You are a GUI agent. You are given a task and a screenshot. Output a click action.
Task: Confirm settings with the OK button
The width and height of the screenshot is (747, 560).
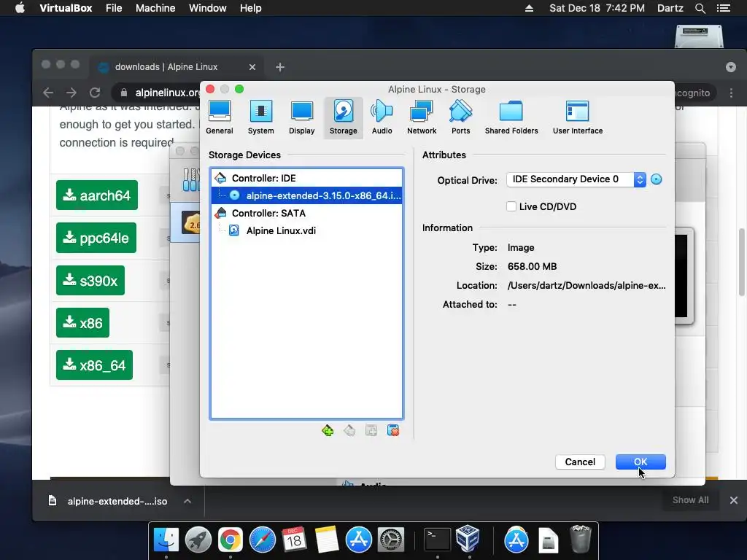pos(640,462)
